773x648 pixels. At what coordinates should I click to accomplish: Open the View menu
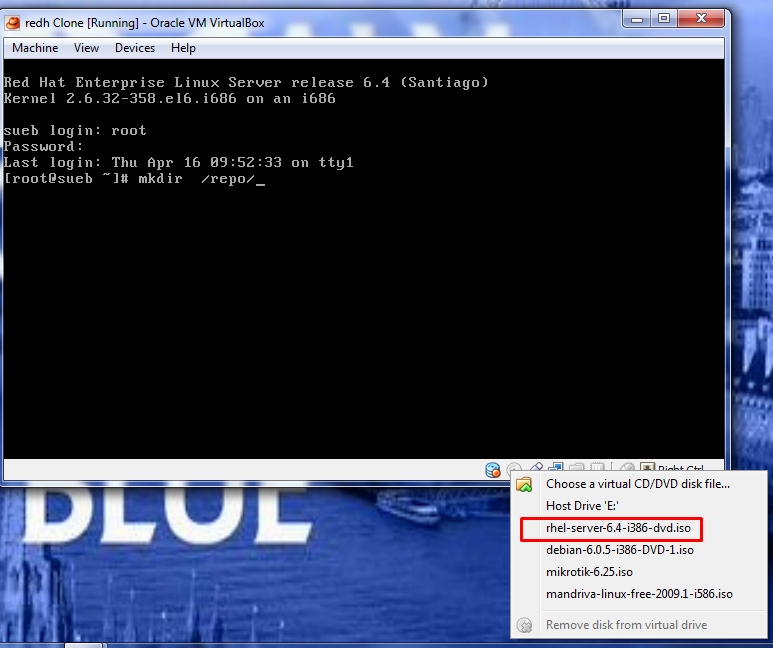coord(86,48)
